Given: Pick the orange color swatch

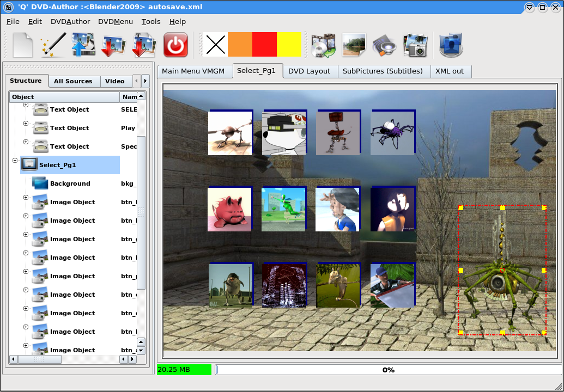Looking at the screenshot, I should click(x=240, y=45).
